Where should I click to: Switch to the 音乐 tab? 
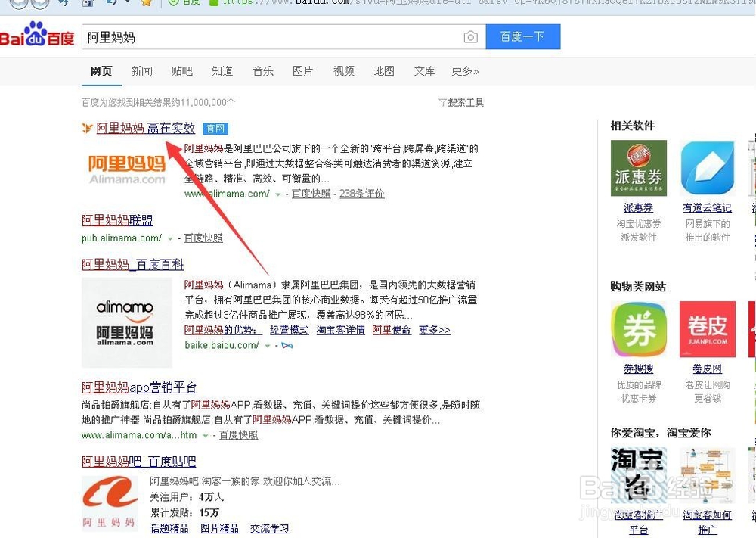click(x=263, y=71)
